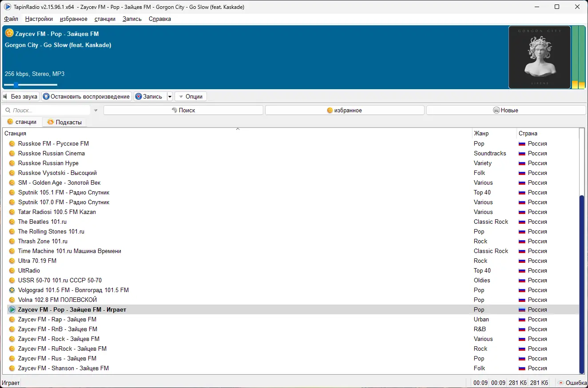Click the Играет status text in the status bar
This screenshot has width=588, height=388.
coord(11,383)
